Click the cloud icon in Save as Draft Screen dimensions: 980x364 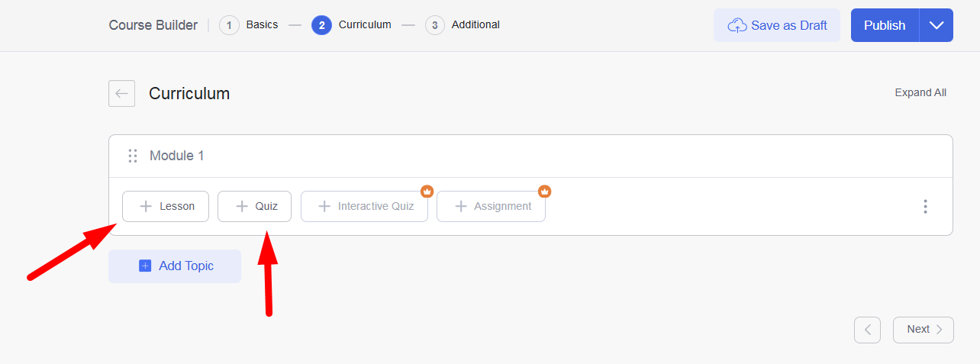tap(737, 25)
